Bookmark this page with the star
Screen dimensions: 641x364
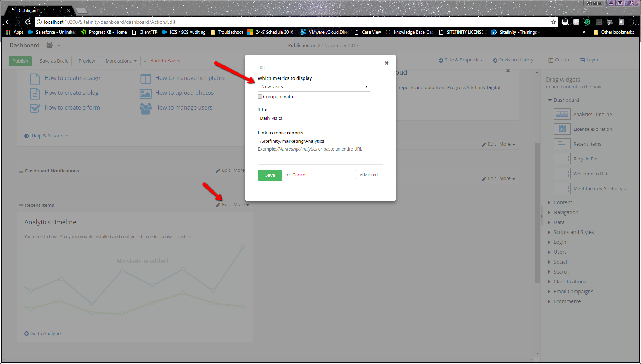553,22
